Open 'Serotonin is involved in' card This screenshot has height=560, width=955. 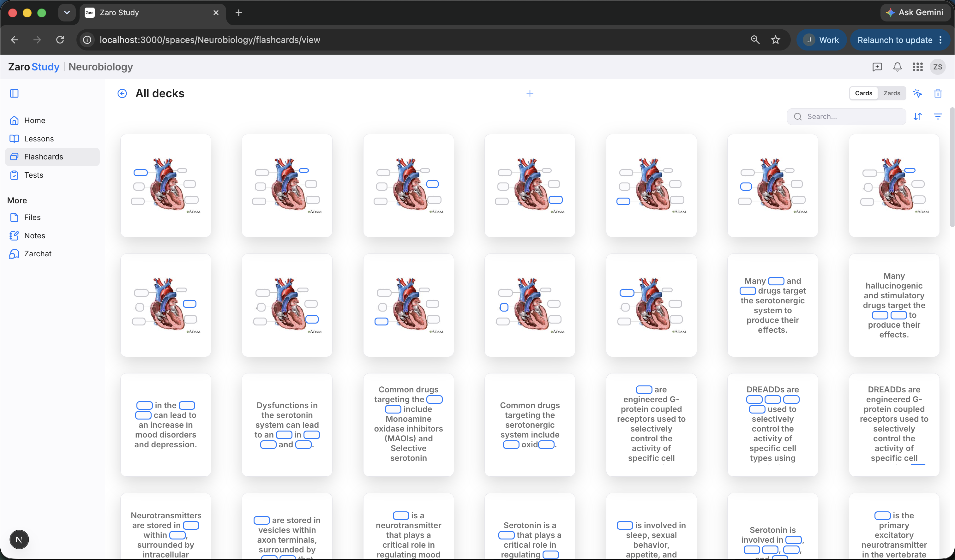(772, 527)
